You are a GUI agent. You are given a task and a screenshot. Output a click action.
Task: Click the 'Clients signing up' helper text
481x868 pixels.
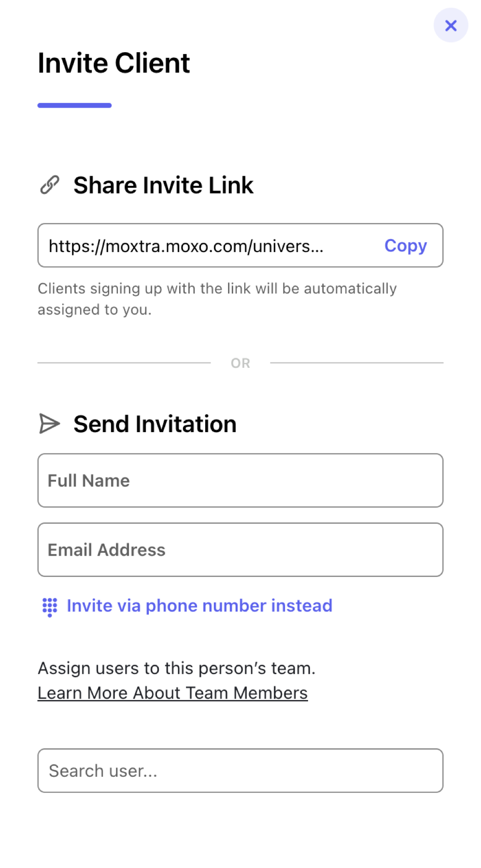coord(217,299)
